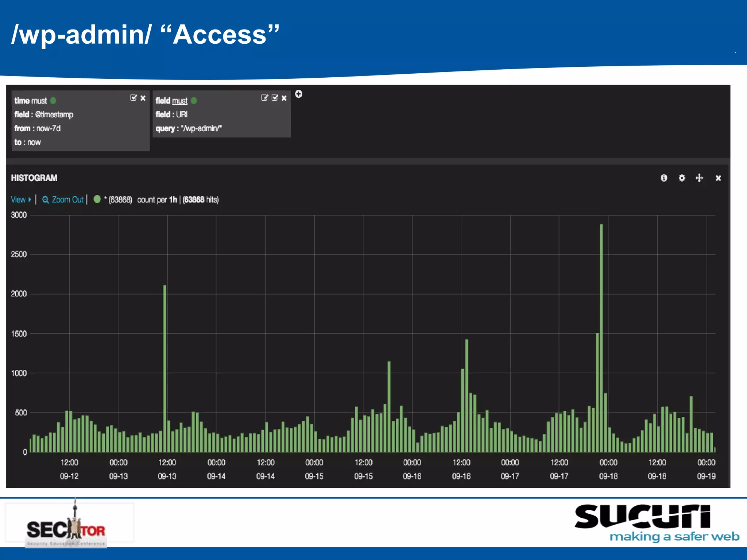This screenshot has width=747, height=560.
Task: Click green status dot on time filter
Action: [x=53, y=101]
